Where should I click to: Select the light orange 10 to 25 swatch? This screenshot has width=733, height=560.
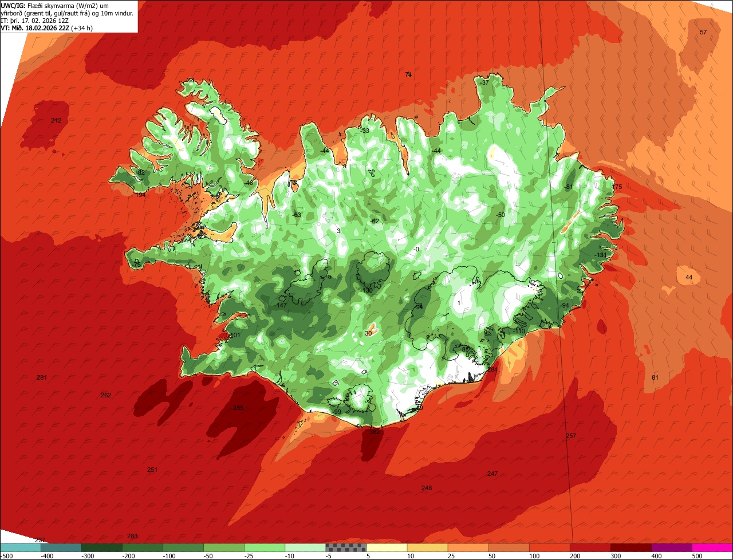(x=427, y=547)
